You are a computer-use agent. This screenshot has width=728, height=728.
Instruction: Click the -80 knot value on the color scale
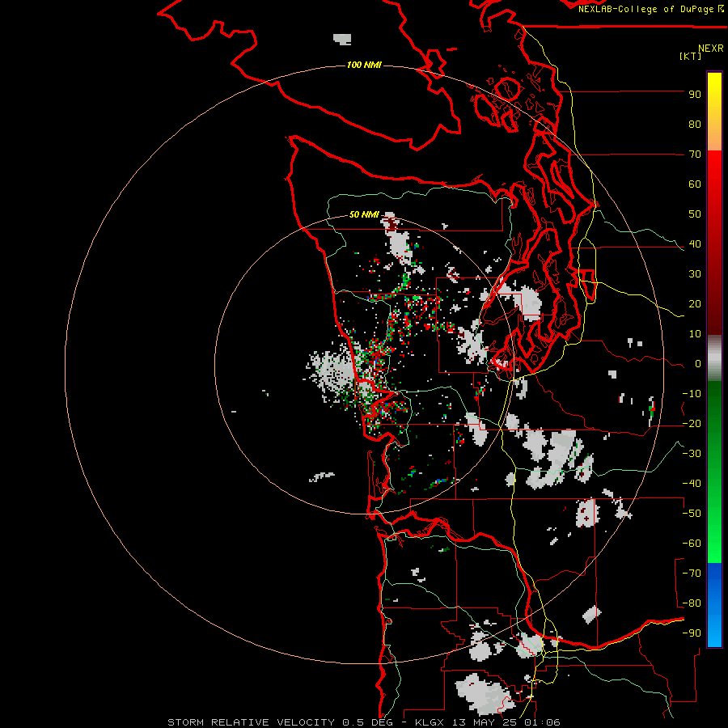692,603
